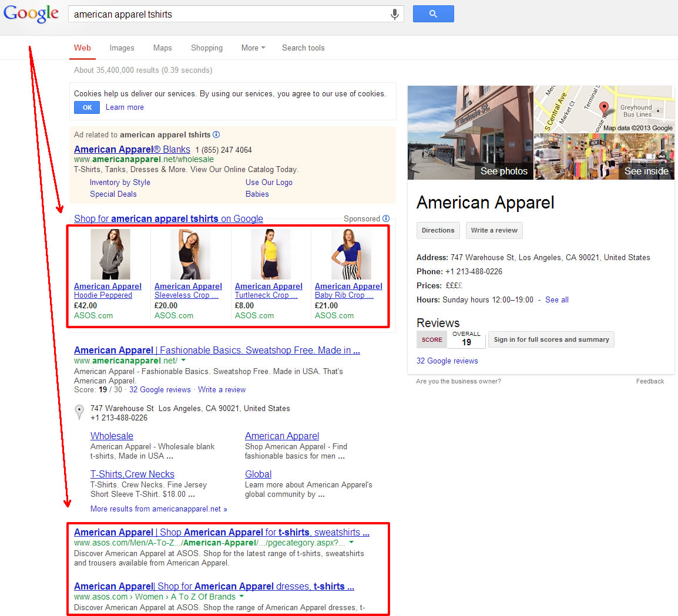Image resolution: width=678 pixels, height=616 pixels.
Task: Open 32 Google reviews in knowledge panel
Action: (447, 361)
